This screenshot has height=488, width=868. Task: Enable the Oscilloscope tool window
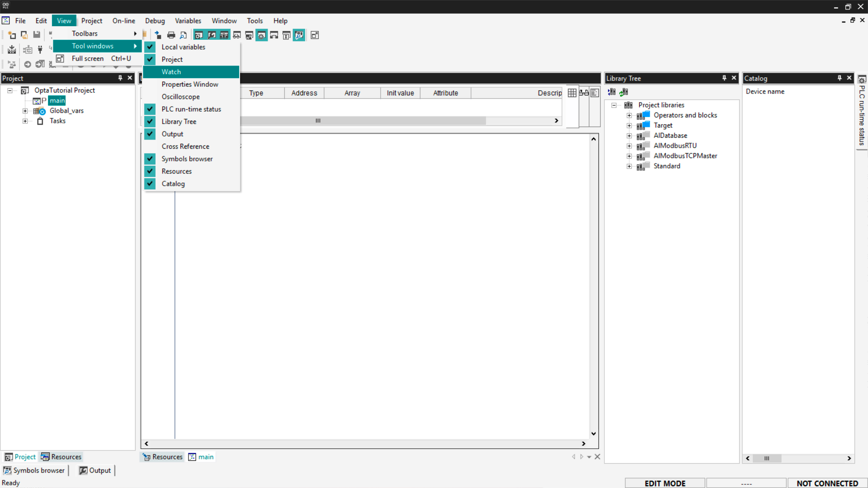coord(180,97)
